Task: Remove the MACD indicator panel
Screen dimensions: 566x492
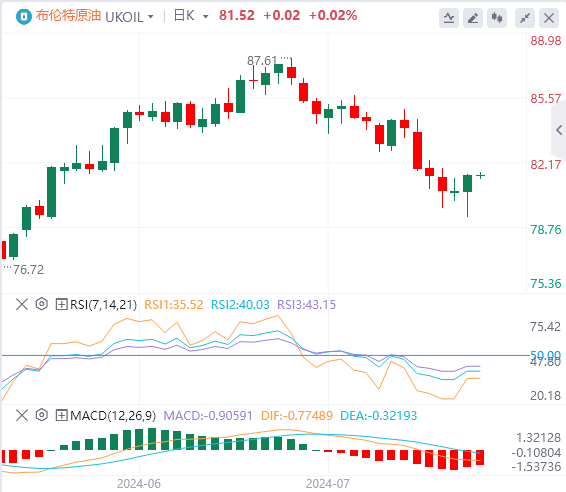Action: click(x=22, y=415)
